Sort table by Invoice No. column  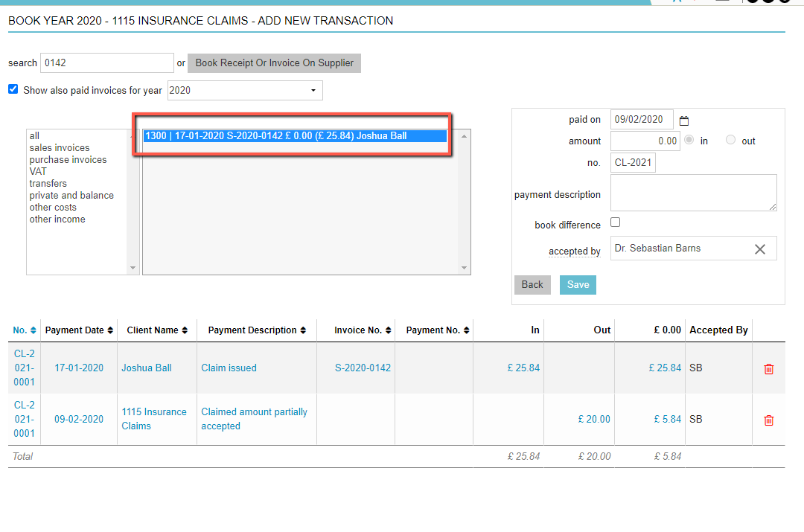363,330
